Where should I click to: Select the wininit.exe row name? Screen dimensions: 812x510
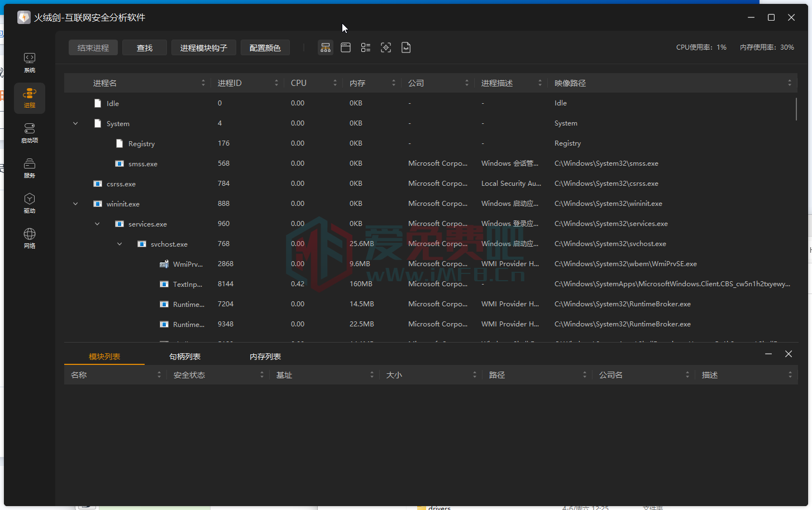(x=123, y=204)
